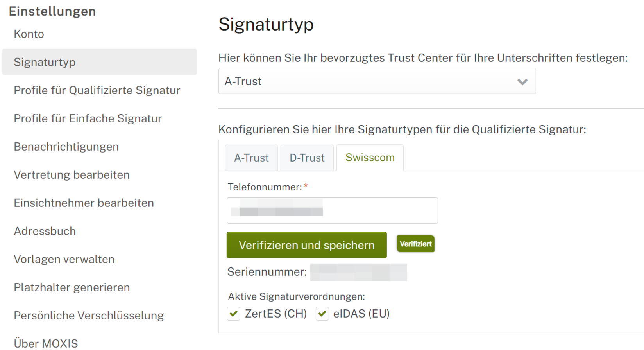Image resolution: width=644 pixels, height=350 pixels.
Task: Open Konto settings
Action: tap(29, 34)
